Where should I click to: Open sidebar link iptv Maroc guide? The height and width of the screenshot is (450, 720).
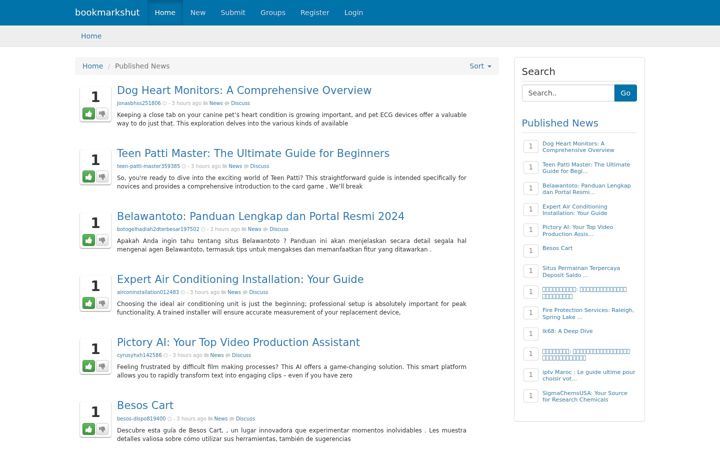coord(589,375)
